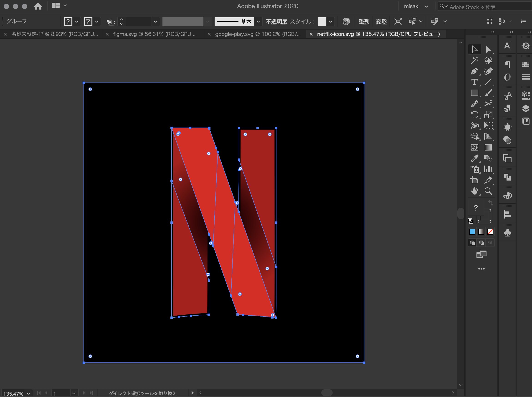This screenshot has width=532, height=397.
Task: Select the Paintbrush tool
Action: 488,93
